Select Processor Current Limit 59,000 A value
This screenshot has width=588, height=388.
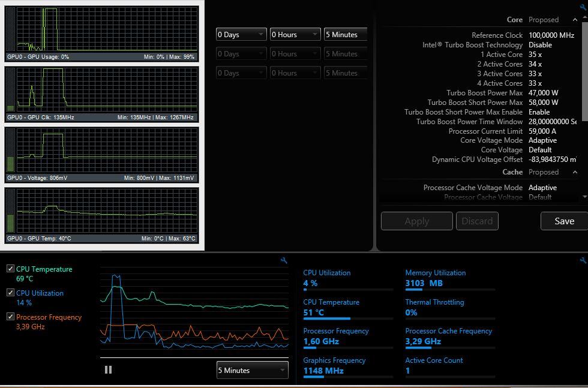click(x=542, y=131)
